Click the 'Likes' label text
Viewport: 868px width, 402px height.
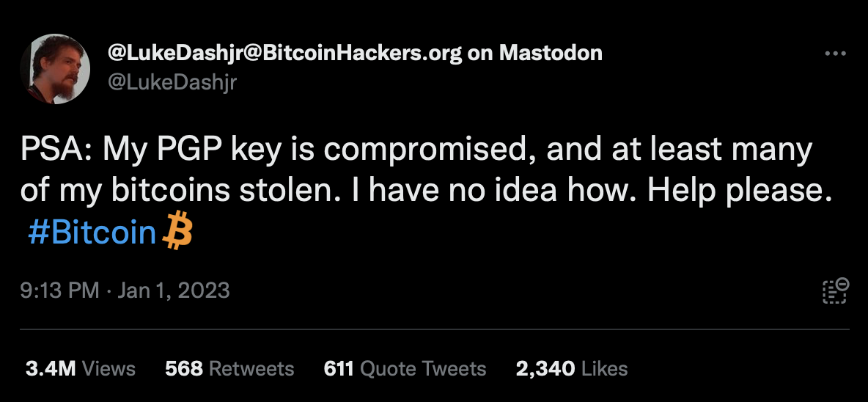pyautogui.click(x=605, y=368)
